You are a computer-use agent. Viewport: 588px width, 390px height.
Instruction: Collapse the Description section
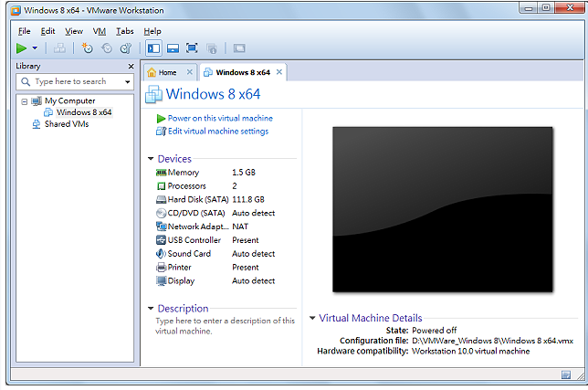(151, 308)
